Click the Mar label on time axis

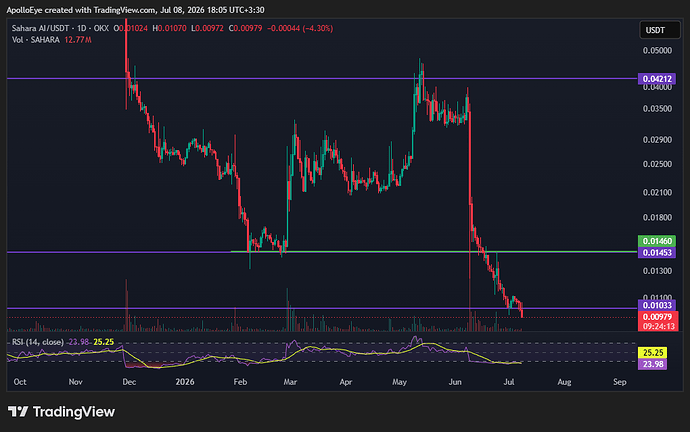290,382
